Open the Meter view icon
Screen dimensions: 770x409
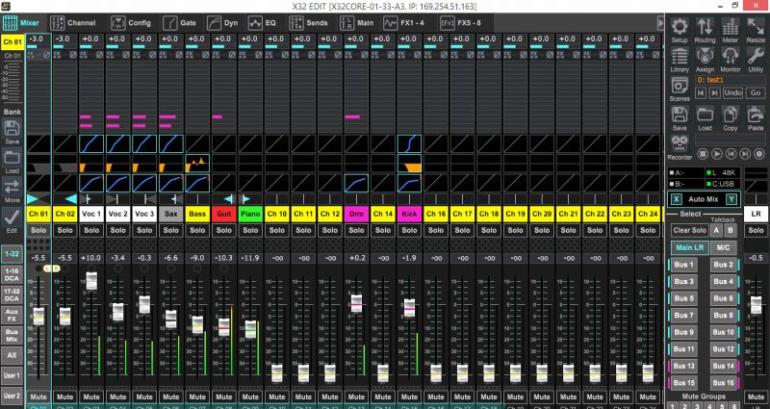pos(730,27)
